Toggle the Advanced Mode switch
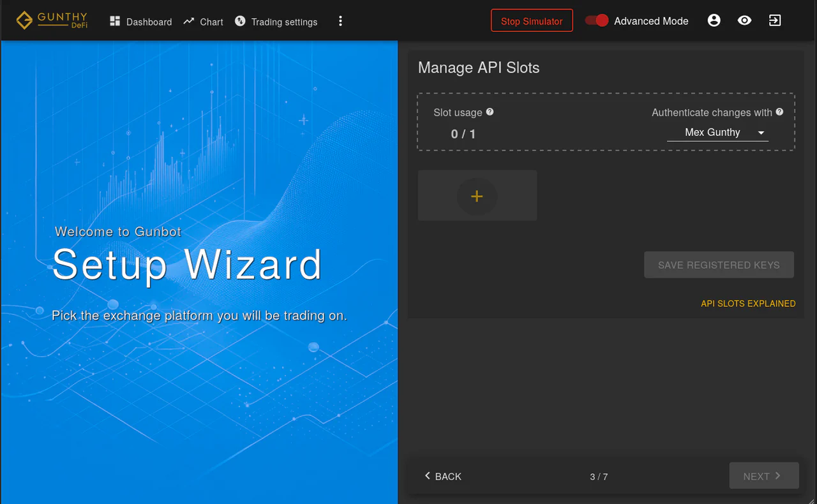Image resolution: width=817 pixels, height=504 pixels. coord(597,20)
